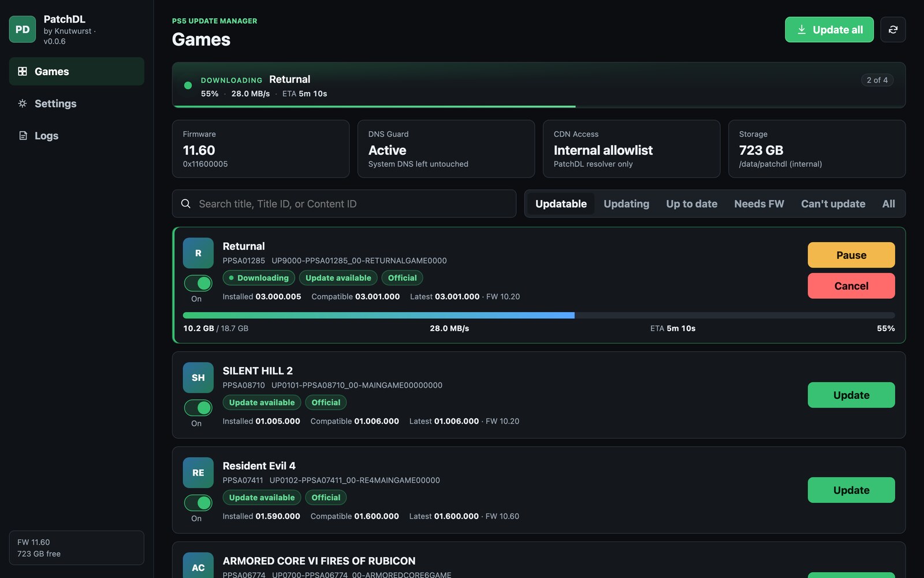Viewport: 924px width, 578px height.
Task: Click Update available badge on Resident Evil 4
Action: pyautogui.click(x=262, y=498)
